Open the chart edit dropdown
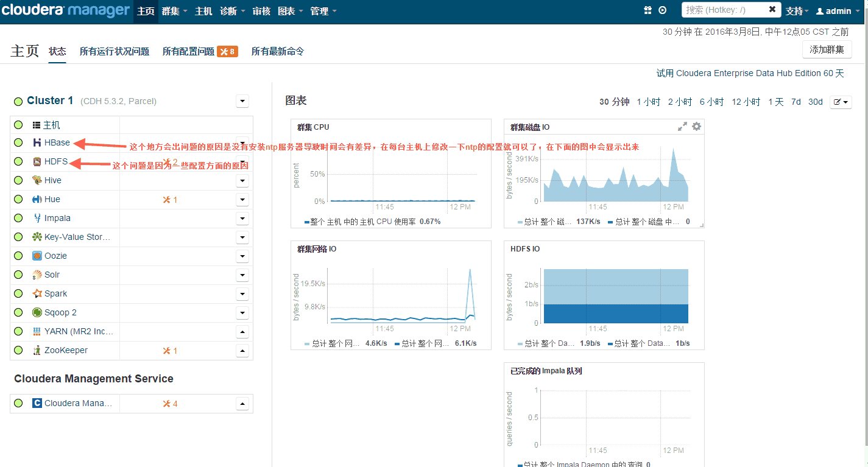 (x=841, y=102)
